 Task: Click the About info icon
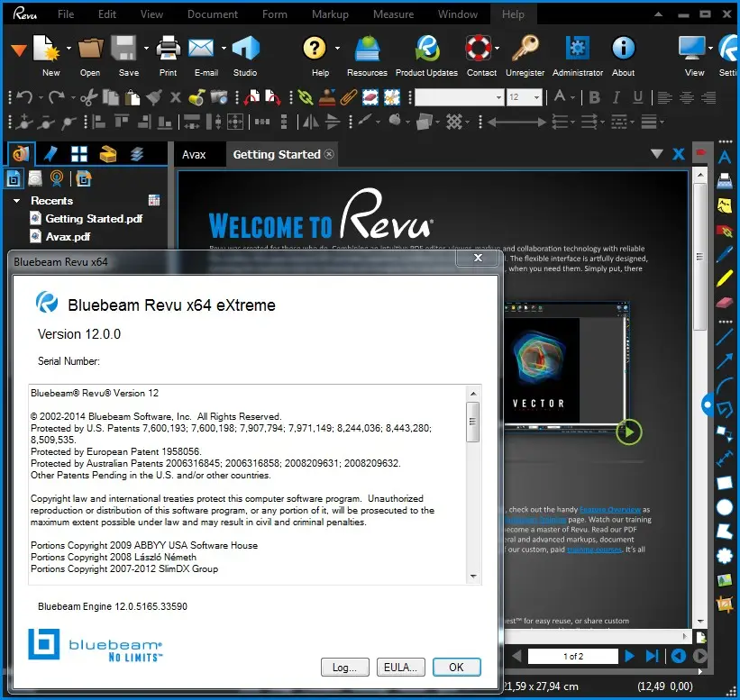pyautogui.click(x=624, y=48)
